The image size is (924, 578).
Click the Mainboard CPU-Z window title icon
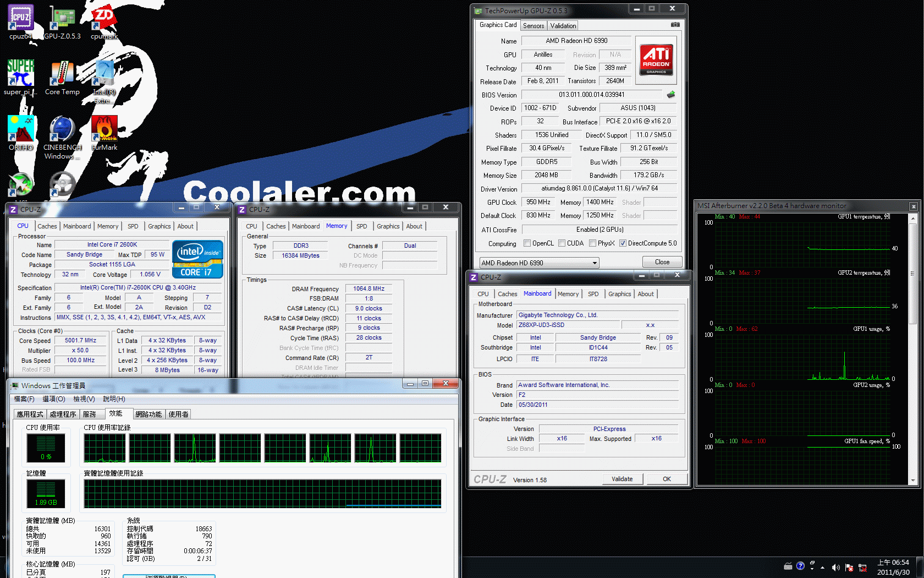pyautogui.click(x=474, y=277)
